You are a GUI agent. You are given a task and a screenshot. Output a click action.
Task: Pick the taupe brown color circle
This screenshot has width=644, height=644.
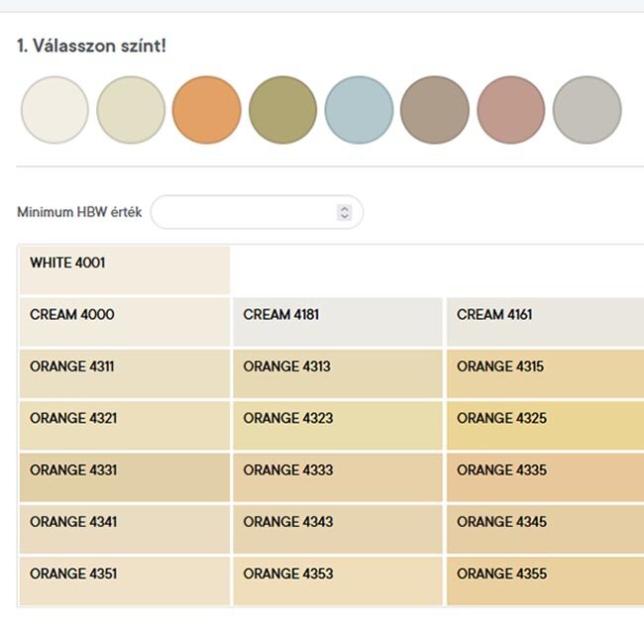click(x=435, y=110)
